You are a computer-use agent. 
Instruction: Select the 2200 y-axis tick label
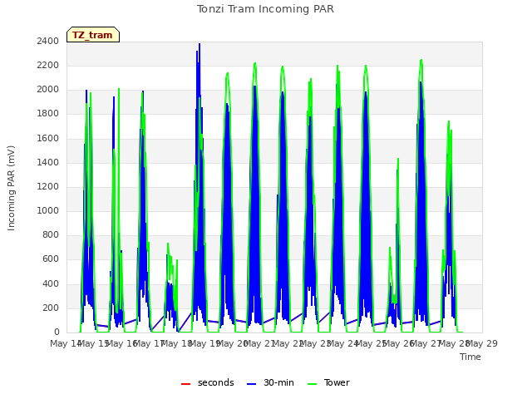click(x=48, y=65)
